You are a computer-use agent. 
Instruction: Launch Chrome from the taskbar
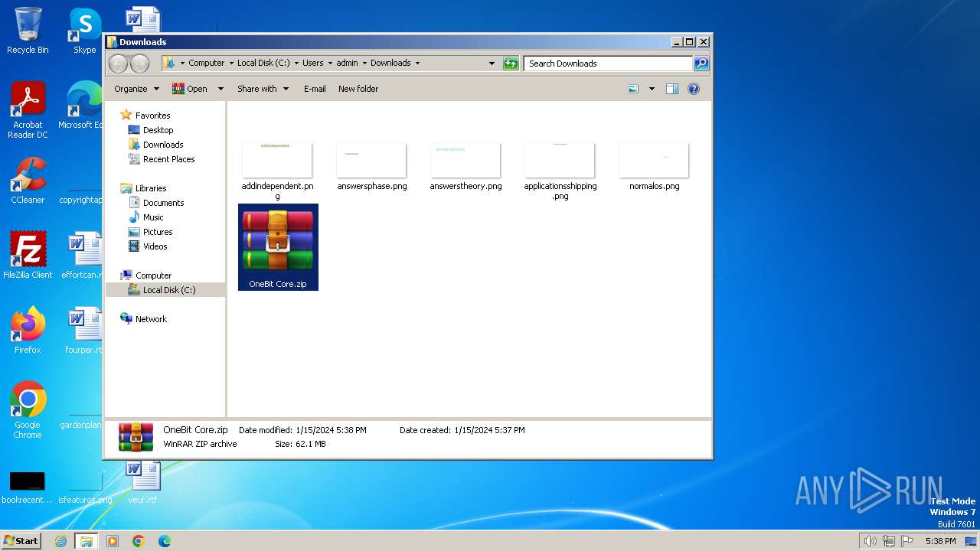(139, 541)
